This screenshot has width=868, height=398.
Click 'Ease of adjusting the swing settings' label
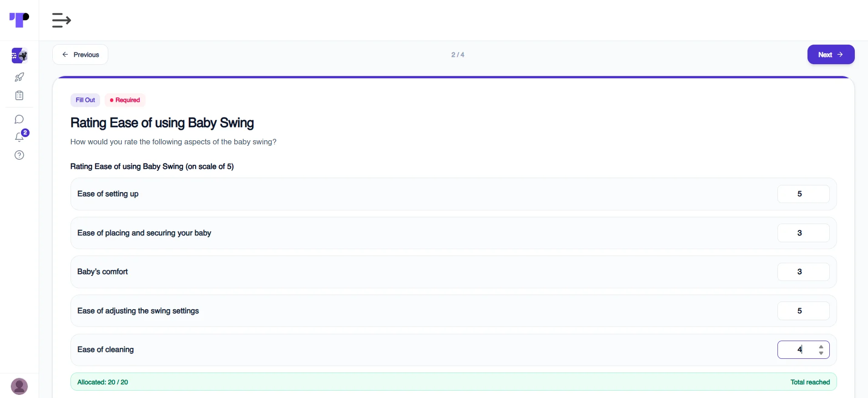[138, 311]
